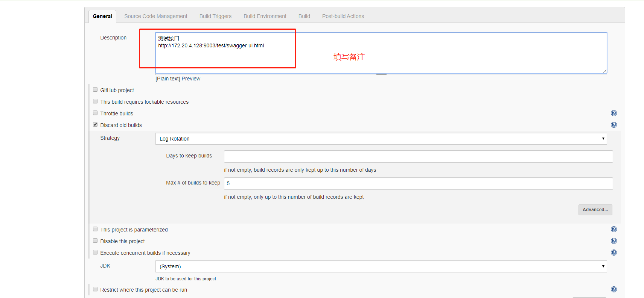The height and width of the screenshot is (298, 644).
Task: Open help for Disable this project
Action: tap(614, 241)
